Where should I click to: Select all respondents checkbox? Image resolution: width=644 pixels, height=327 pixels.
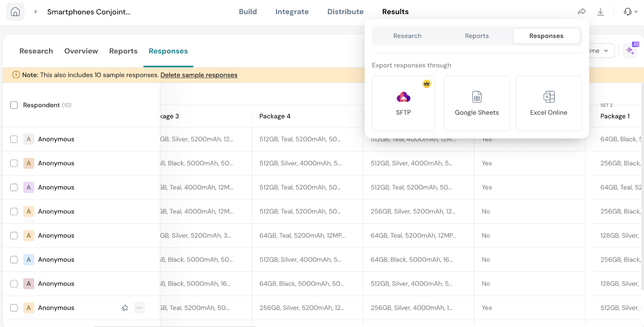14,105
